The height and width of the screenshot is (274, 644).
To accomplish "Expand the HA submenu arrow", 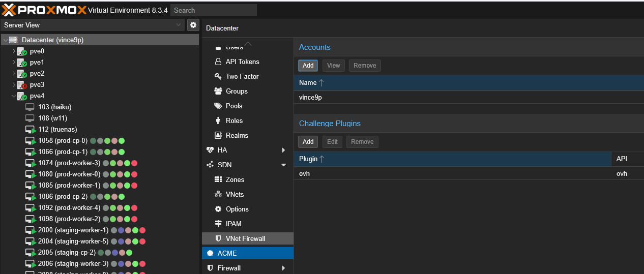I will (283, 150).
